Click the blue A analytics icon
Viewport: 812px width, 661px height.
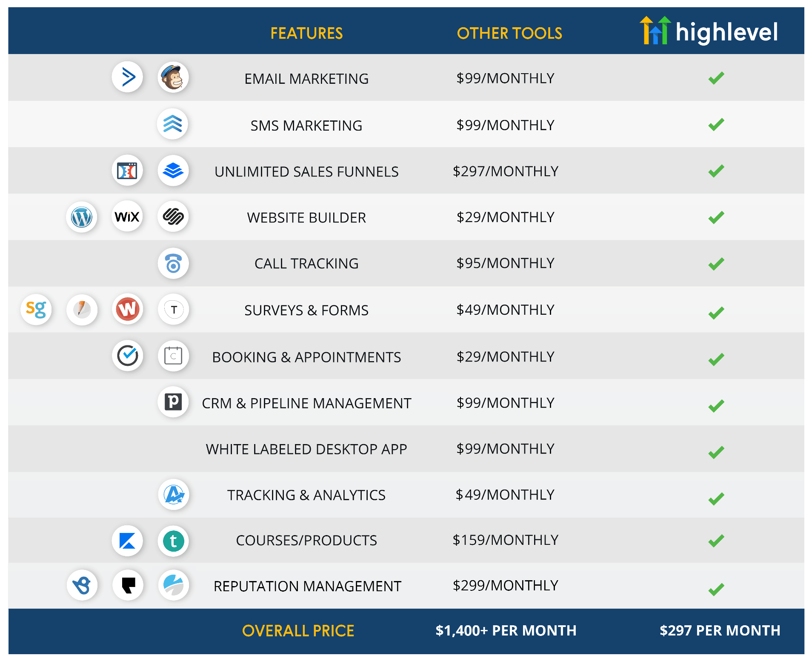(x=173, y=495)
